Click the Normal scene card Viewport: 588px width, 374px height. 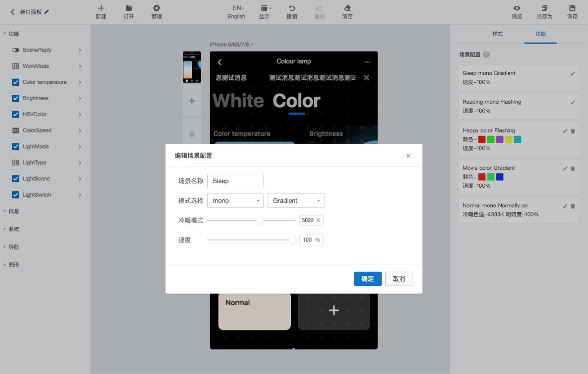click(x=254, y=312)
